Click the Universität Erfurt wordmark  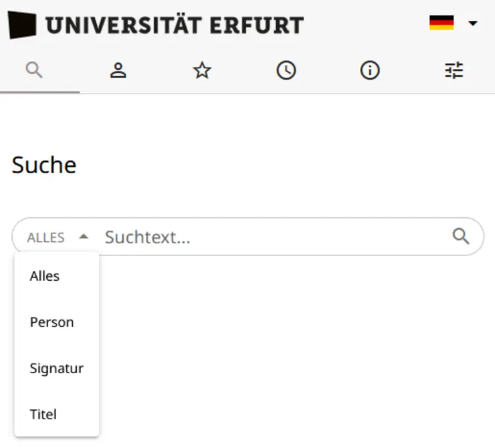click(174, 25)
